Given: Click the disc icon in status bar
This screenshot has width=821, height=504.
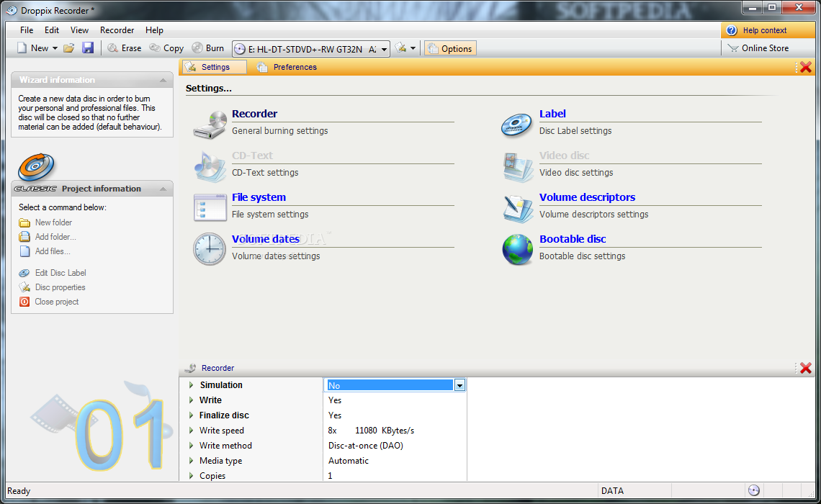Looking at the screenshot, I should click(753, 490).
